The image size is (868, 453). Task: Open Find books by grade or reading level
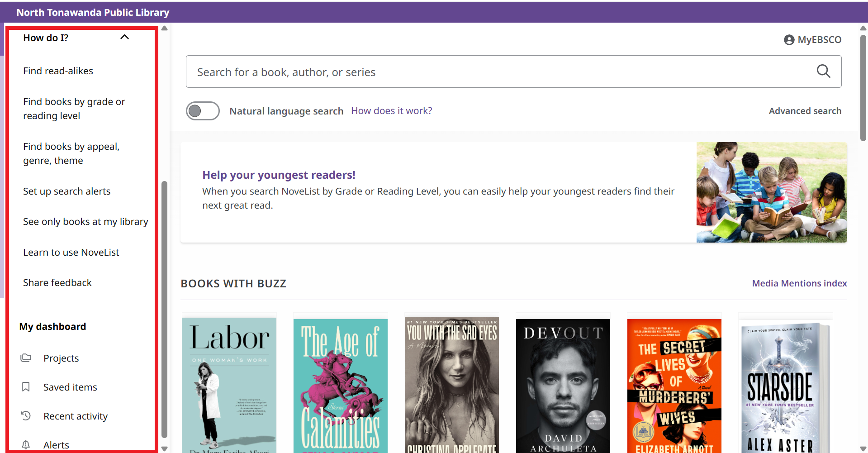tap(74, 109)
